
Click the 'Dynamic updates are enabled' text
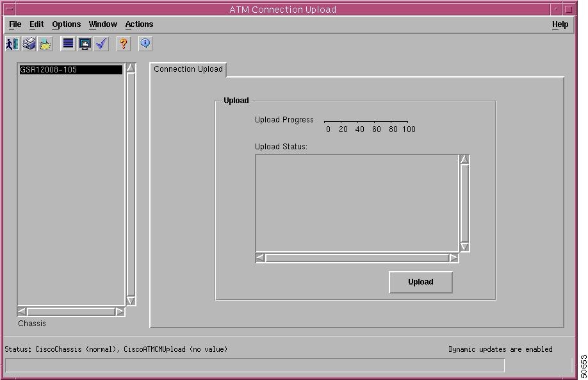(500, 349)
